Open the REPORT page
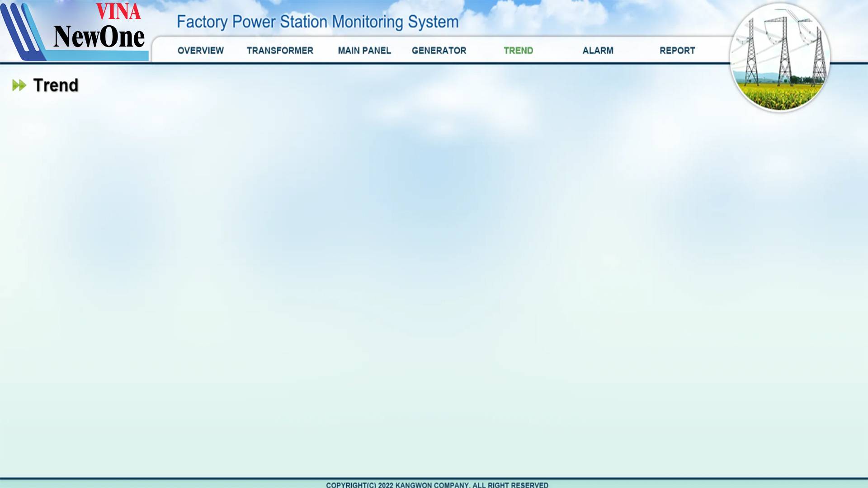 [x=677, y=51]
